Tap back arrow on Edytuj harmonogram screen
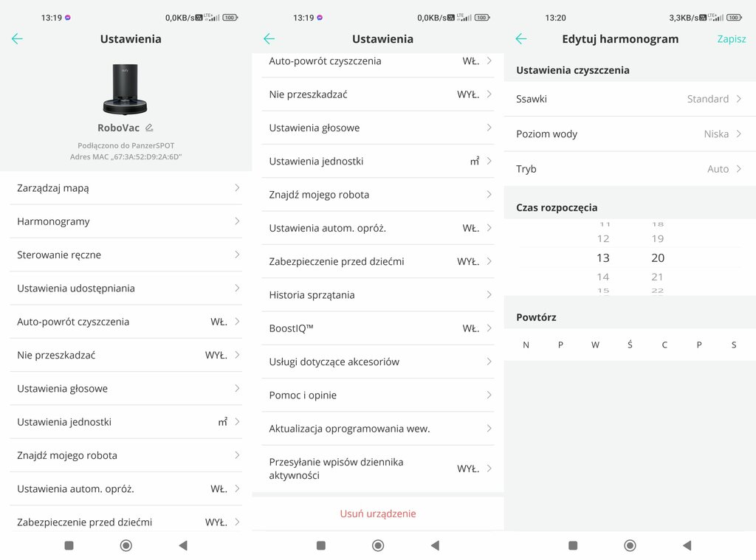This screenshot has width=756, height=560. pyautogui.click(x=520, y=39)
